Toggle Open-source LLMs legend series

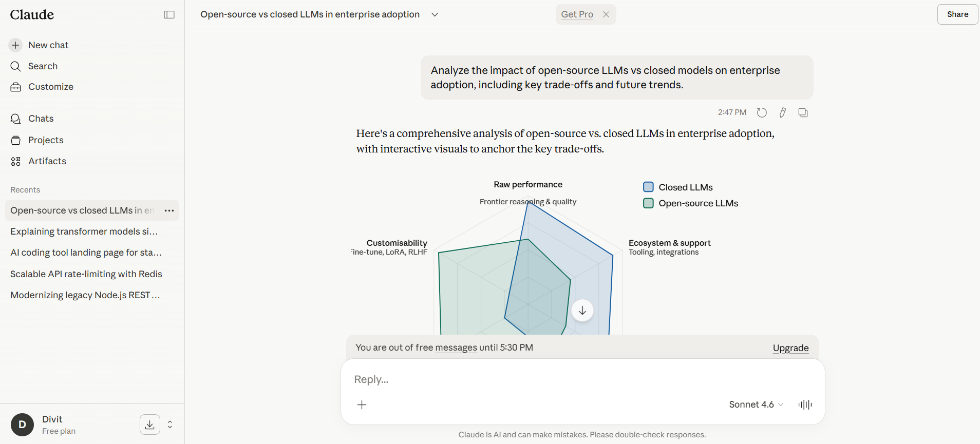click(x=690, y=203)
